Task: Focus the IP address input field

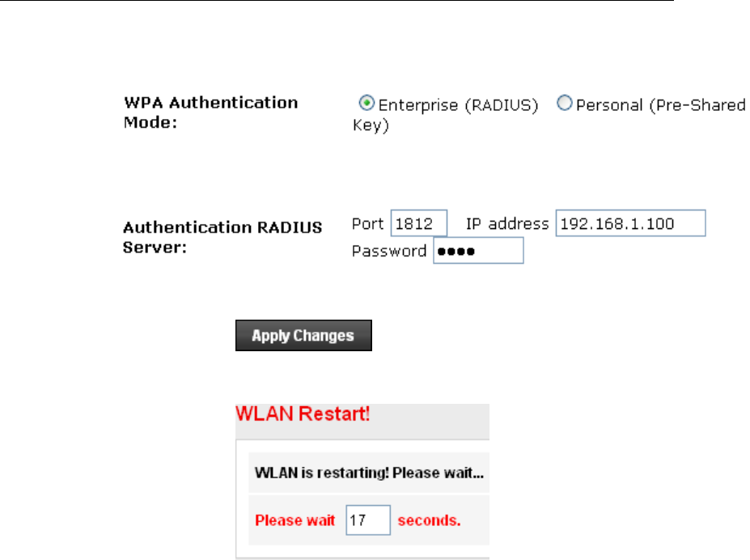Action: [x=630, y=224]
